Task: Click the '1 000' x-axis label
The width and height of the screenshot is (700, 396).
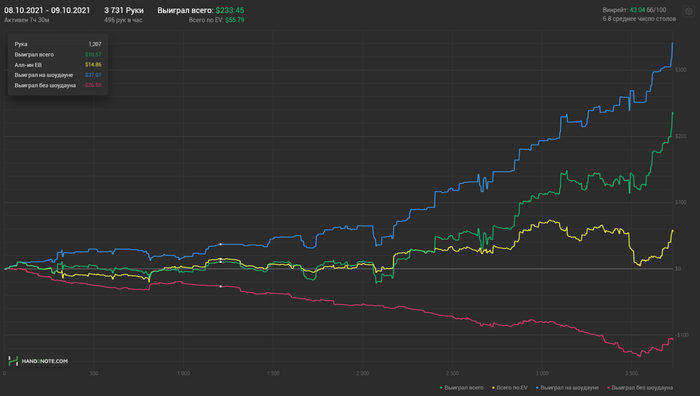Action: tap(183, 373)
